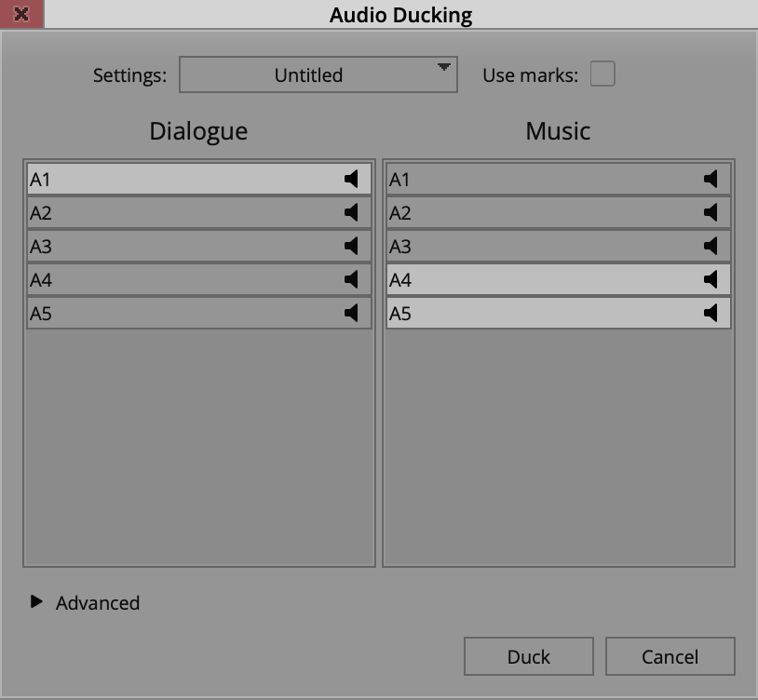
Task: Click speaker icon on Dialogue A1 row
Action: tap(351, 179)
